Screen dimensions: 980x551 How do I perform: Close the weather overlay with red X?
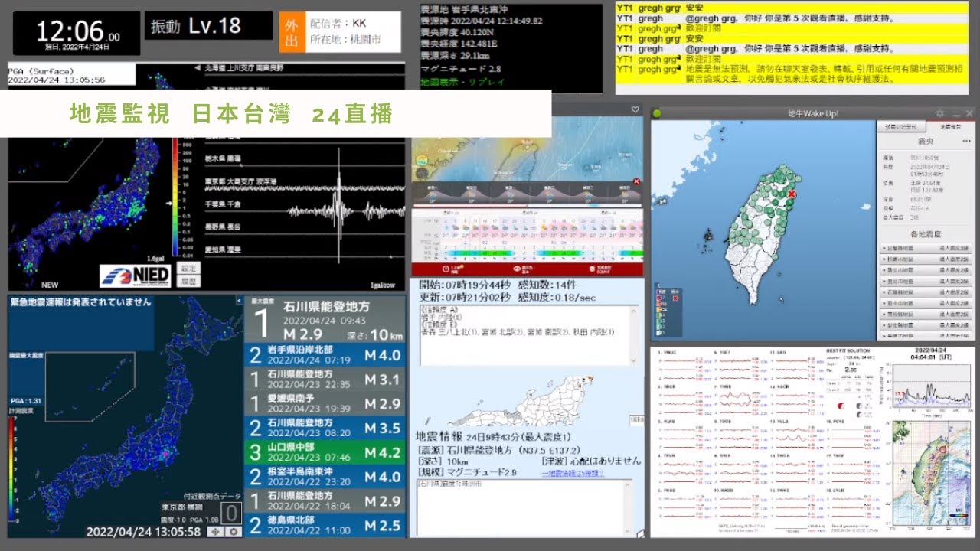(636, 182)
